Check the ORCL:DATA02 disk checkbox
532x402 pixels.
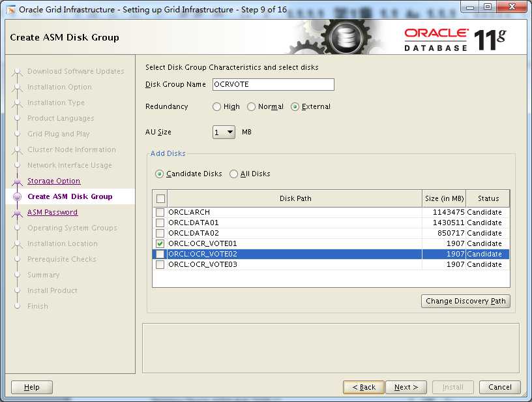tap(160, 233)
